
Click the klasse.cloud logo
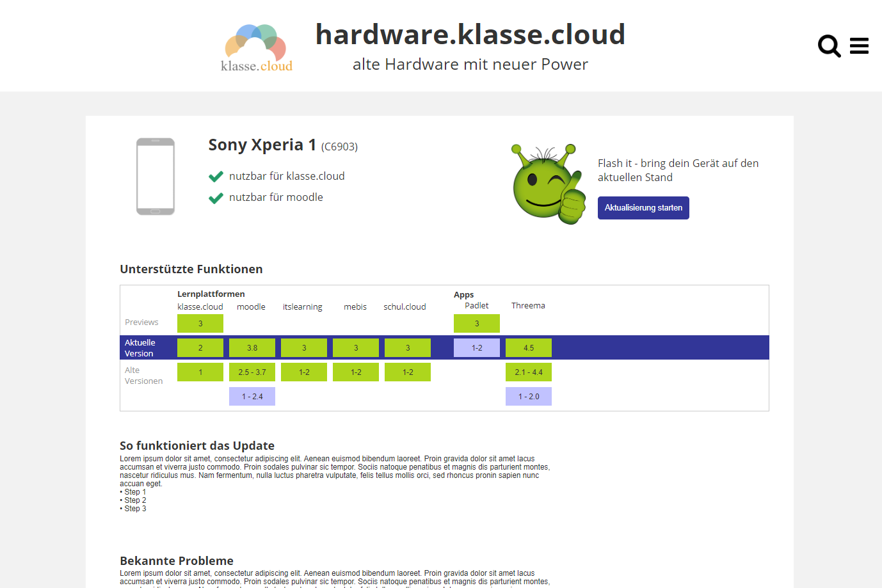(x=257, y=49)
